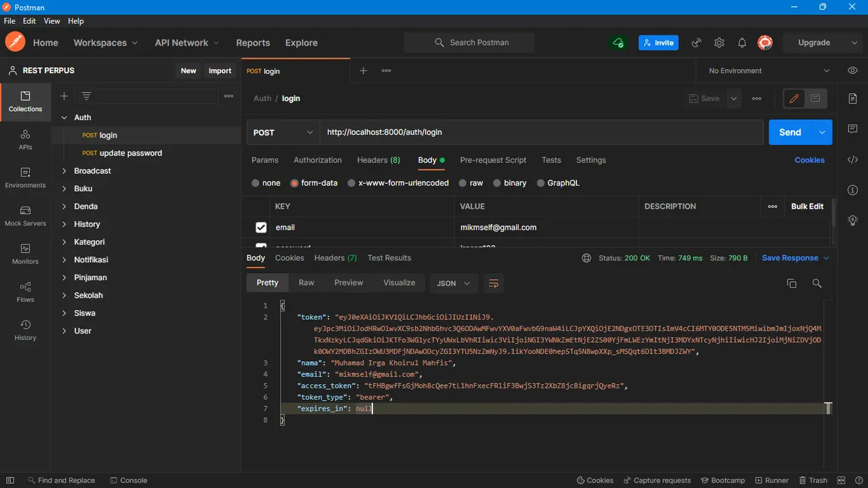Click the request URL input field

tap(542, 133)
